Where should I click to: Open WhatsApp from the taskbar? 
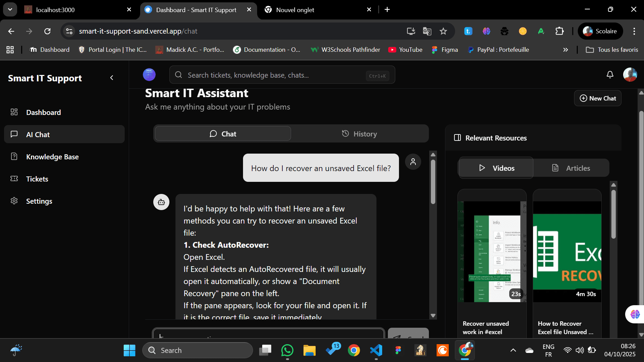pos(287,350)
